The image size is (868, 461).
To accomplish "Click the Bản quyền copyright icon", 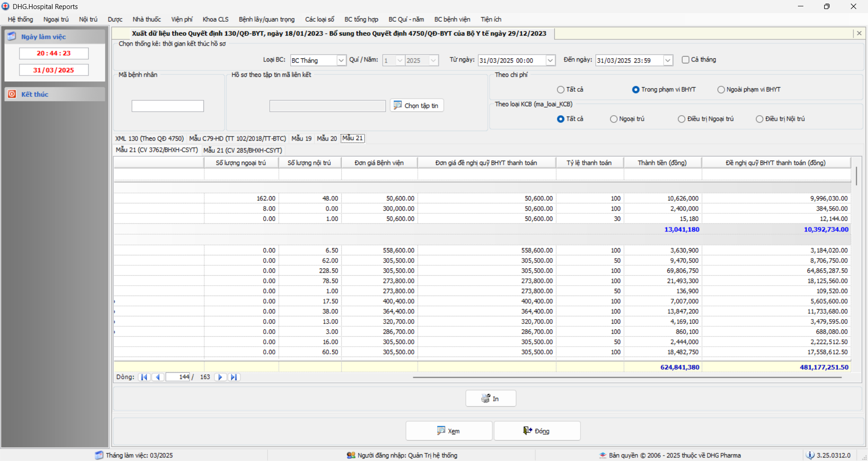I will click(603, 455).
